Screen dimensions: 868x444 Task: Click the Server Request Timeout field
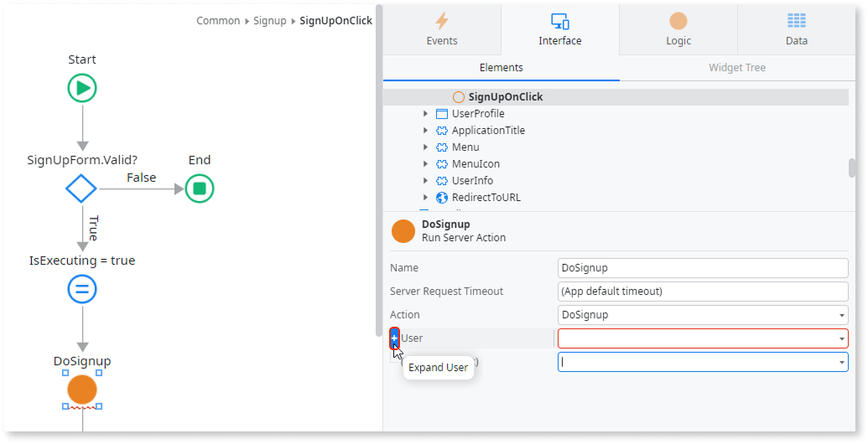click(703, 292)
